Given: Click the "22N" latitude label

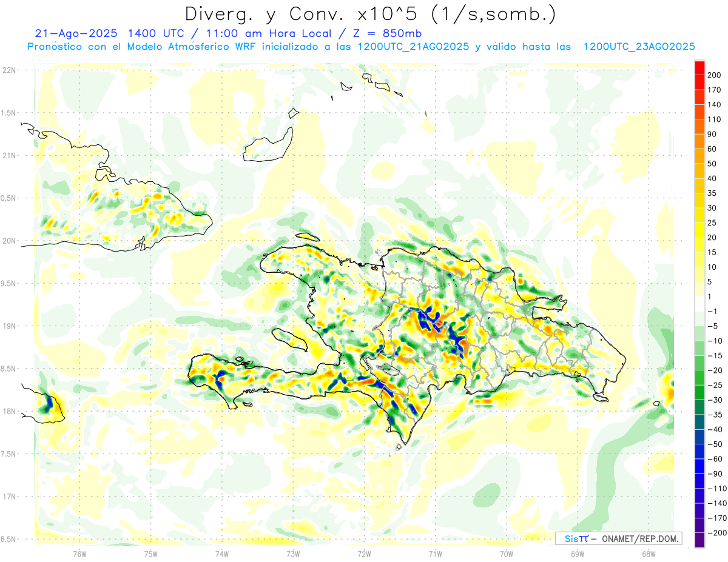Looking at the screenshot, I should [8, 70].
